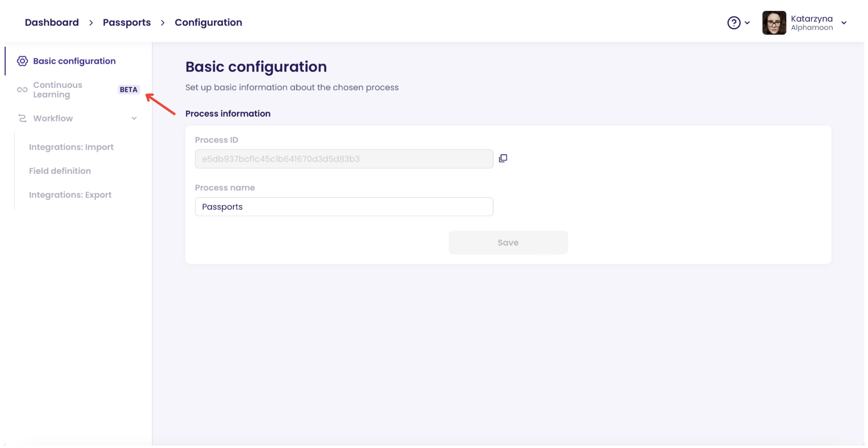Select the Basic configuration menu item

[74, 61]
